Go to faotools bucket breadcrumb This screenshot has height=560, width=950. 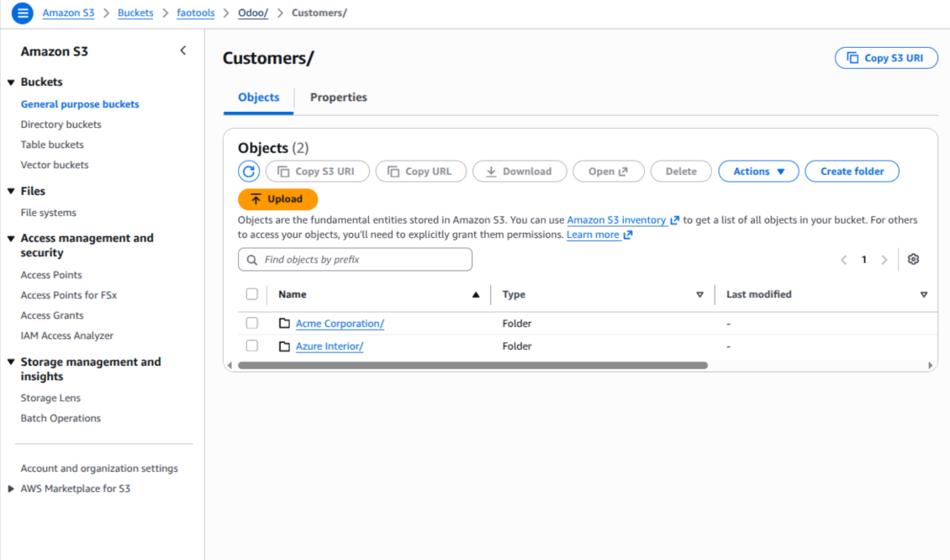click(x=196, y=13)
